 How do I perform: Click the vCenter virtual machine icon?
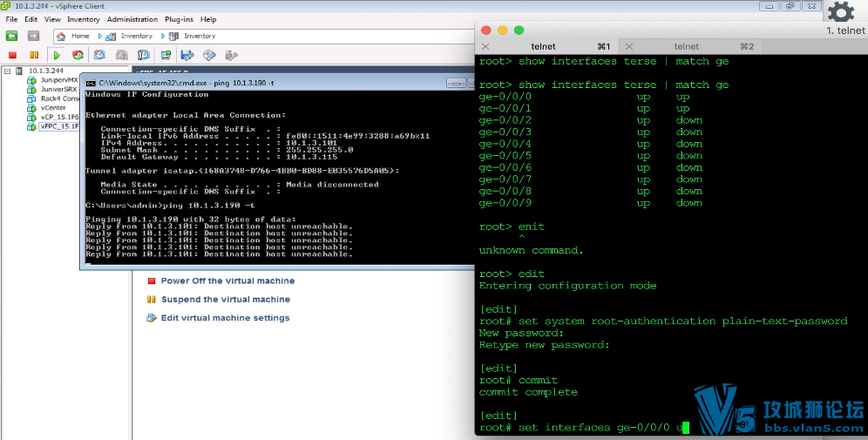[31, 108]
